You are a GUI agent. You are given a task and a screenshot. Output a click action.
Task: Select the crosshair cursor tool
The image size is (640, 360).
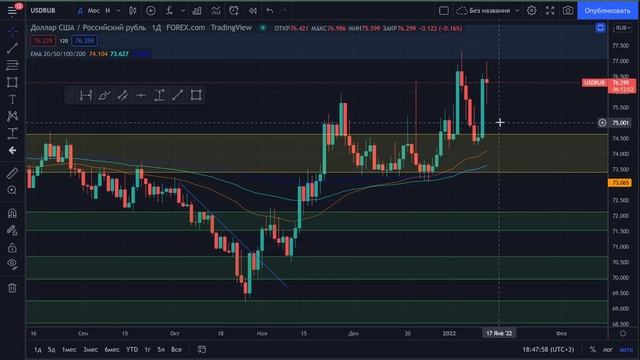12,31
